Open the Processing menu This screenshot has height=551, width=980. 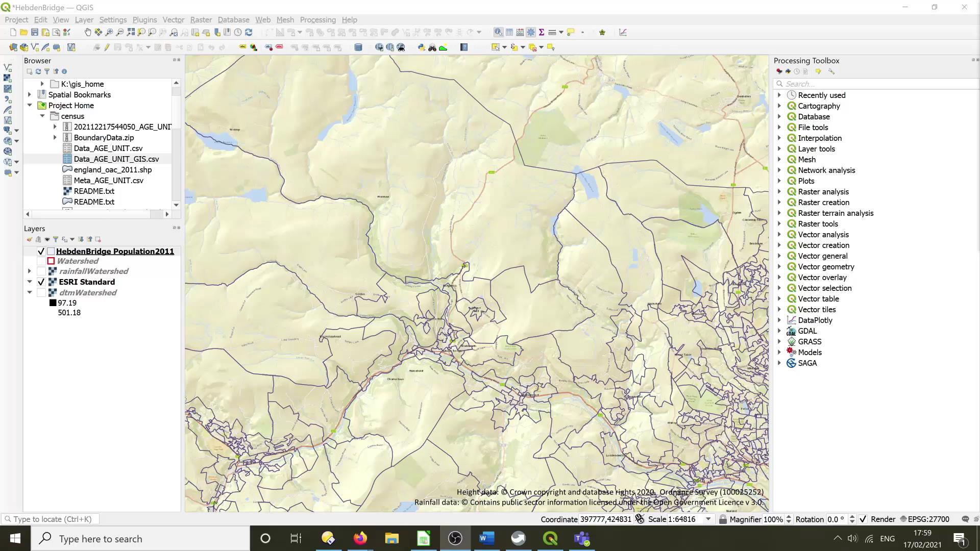pyautogui.click(x=317, y=20)
